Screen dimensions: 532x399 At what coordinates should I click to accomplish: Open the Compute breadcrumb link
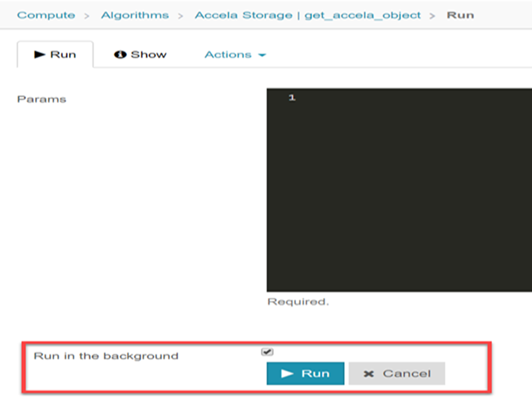pos(46,15)
